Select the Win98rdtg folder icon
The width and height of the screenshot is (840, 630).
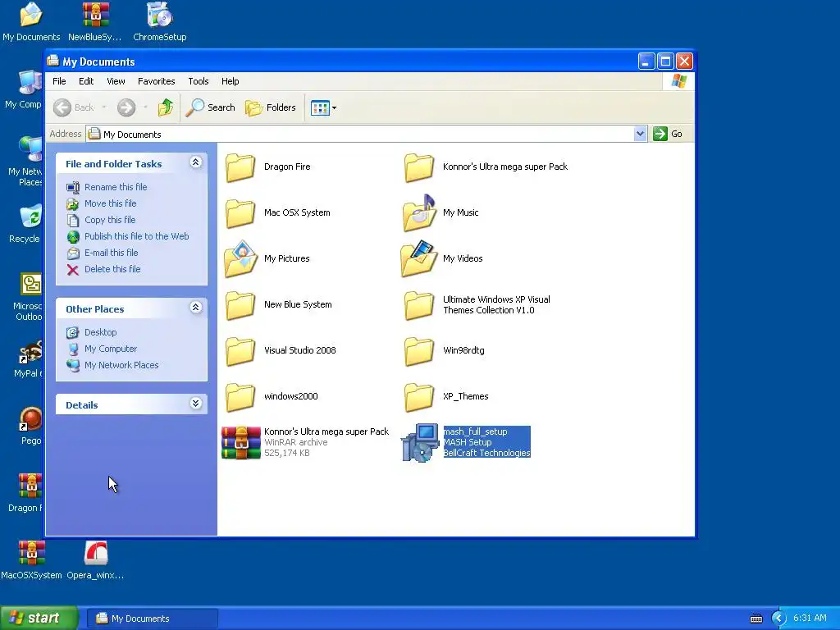pos(419,351)
